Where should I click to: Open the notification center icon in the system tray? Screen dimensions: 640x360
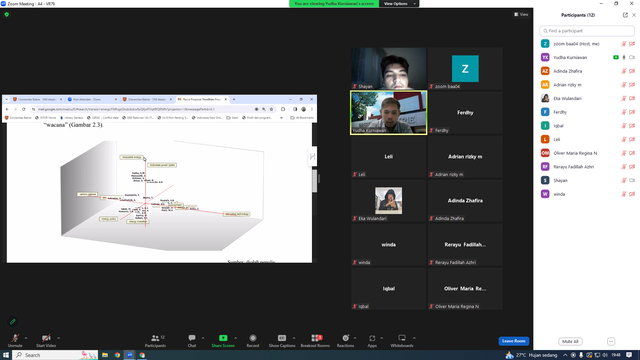pos(629,355)
